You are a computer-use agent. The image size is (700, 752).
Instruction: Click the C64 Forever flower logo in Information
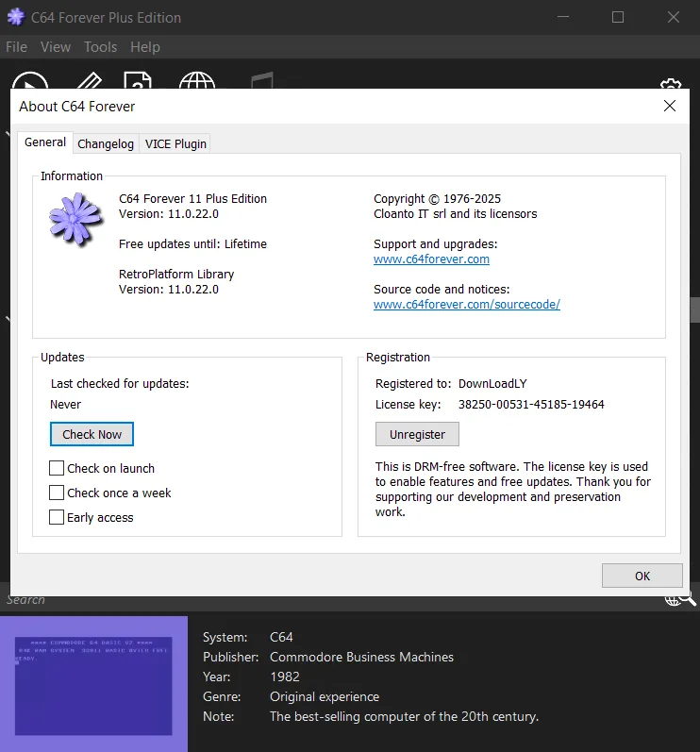(75, 219)
